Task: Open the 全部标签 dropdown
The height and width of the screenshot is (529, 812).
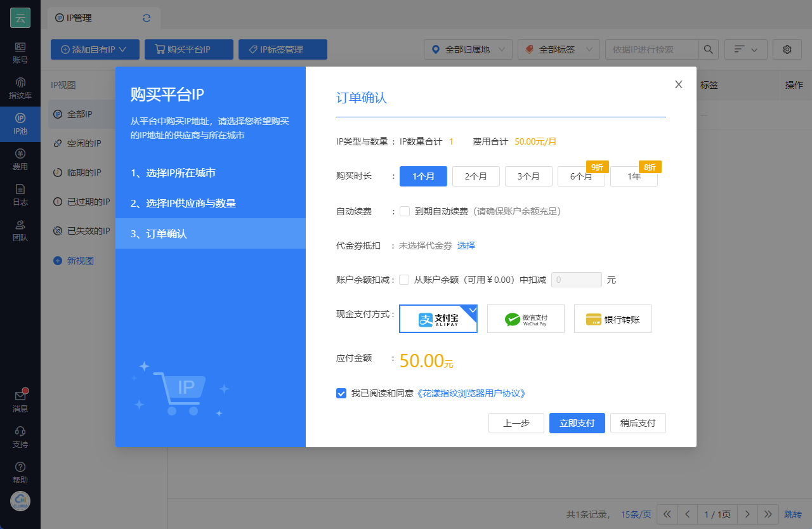Action: coord(559,49)
